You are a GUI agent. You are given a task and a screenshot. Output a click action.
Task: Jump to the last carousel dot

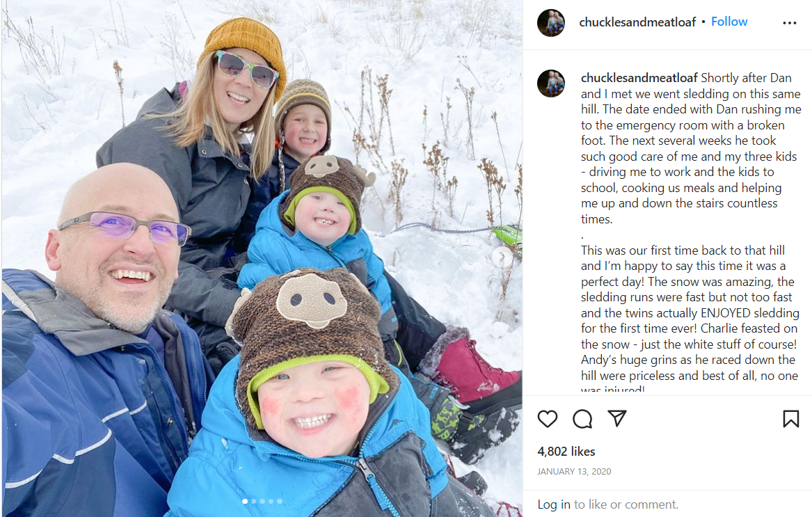pyautogui.click(x=280, y=501)
